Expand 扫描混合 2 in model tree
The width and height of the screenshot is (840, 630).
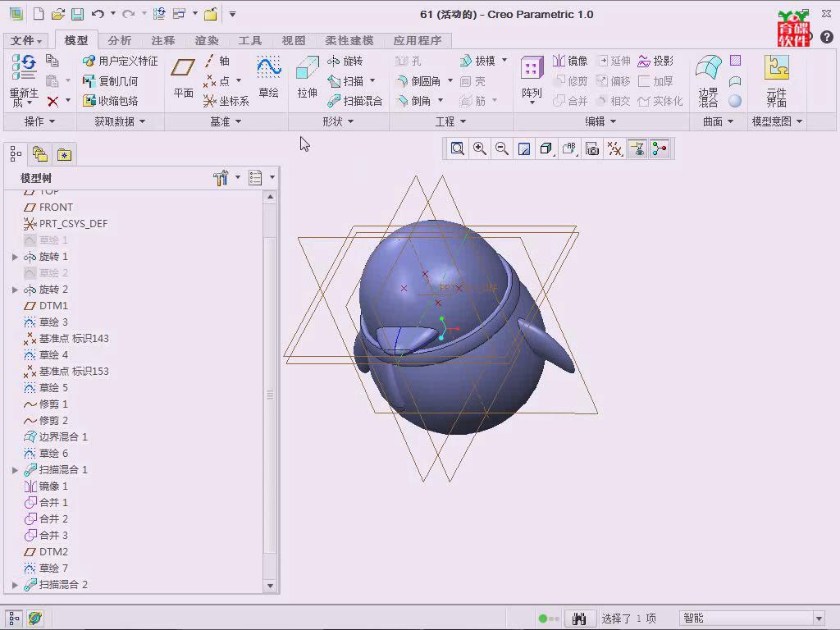tap(15, 584)
